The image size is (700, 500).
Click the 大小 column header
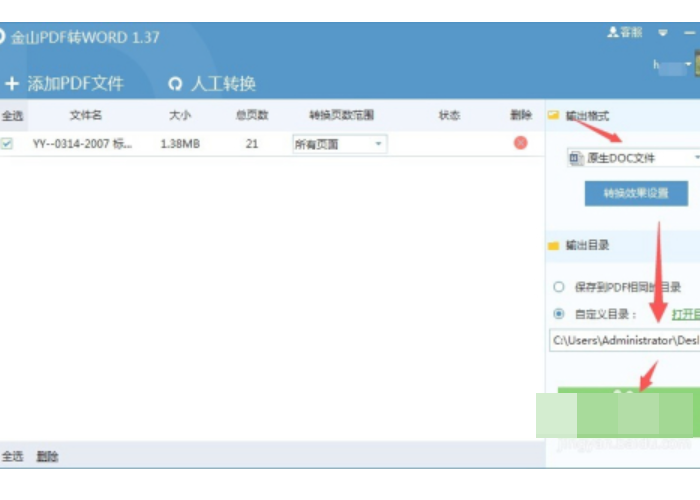coord(180,115)
